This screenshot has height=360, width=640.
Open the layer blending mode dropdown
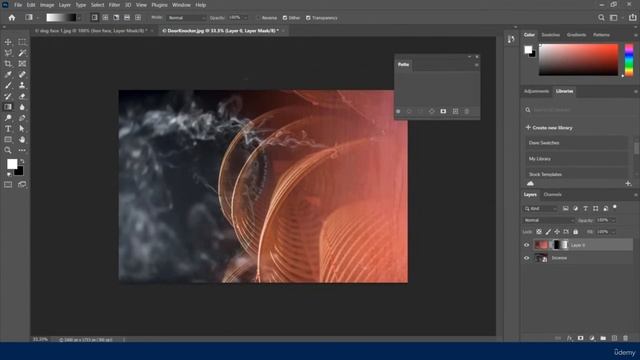(549, 220)
